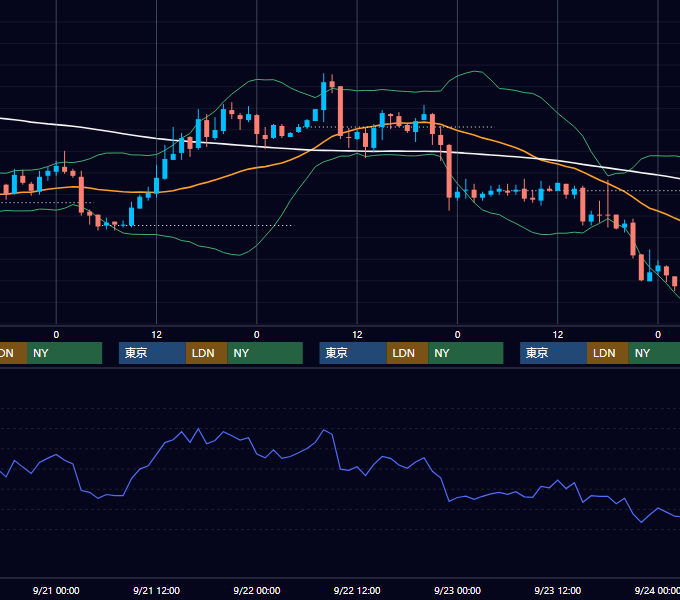The image size is (680, 600).
Task: Click hour label 12 above the 9/21 東京 block
Action: click(x=157, y=335)
